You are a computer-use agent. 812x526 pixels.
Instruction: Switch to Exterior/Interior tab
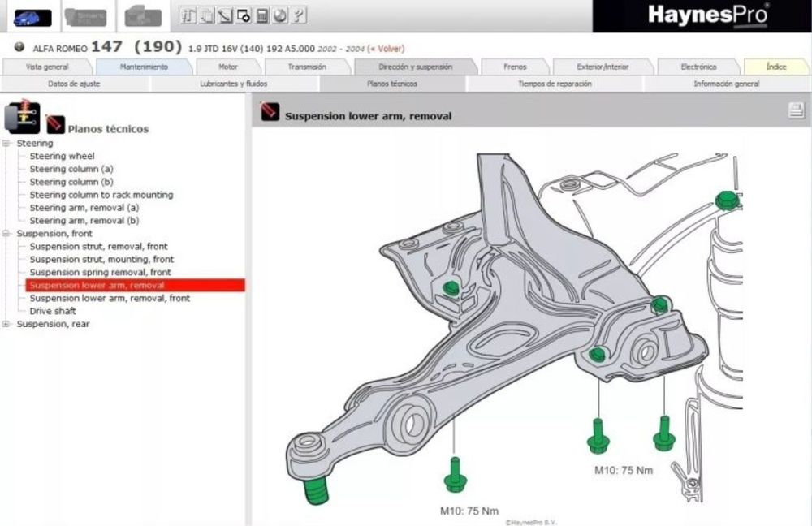(x=603, y=67)
